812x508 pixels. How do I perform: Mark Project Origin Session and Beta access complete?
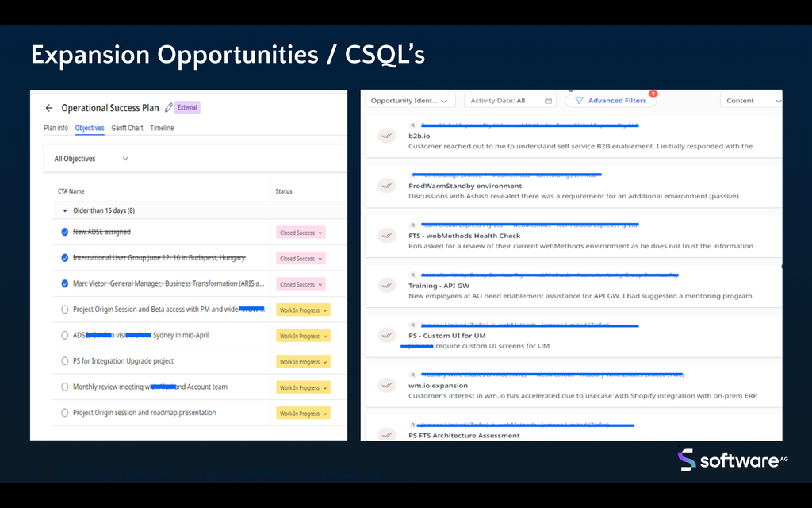65,310
